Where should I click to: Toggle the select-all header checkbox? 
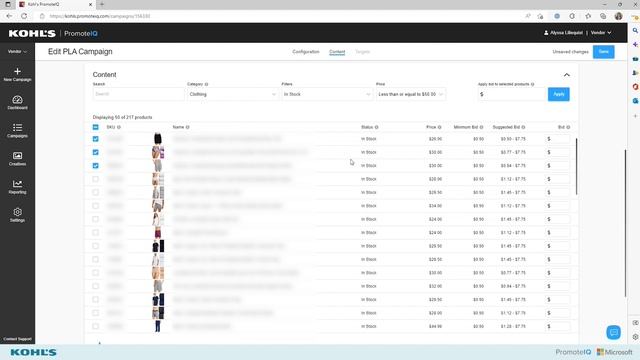tap(96, 127)
